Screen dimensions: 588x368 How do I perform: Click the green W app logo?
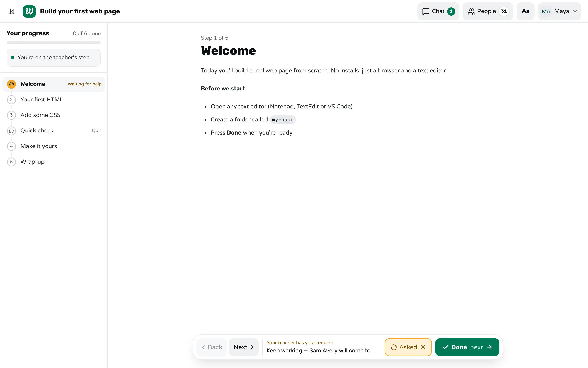pos(29,11)
